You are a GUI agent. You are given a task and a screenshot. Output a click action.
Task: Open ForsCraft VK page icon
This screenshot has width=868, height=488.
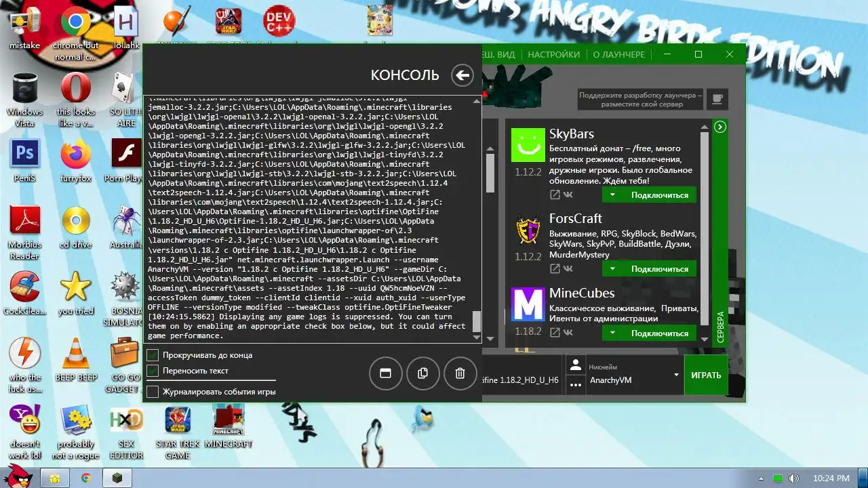coord(568,269)
